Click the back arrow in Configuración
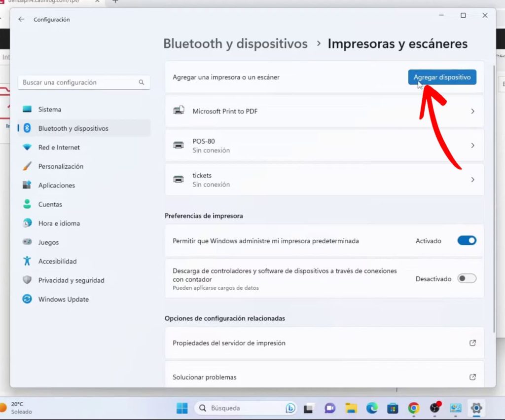Viewport: 505px width, 420px height. tap(21, 19)
